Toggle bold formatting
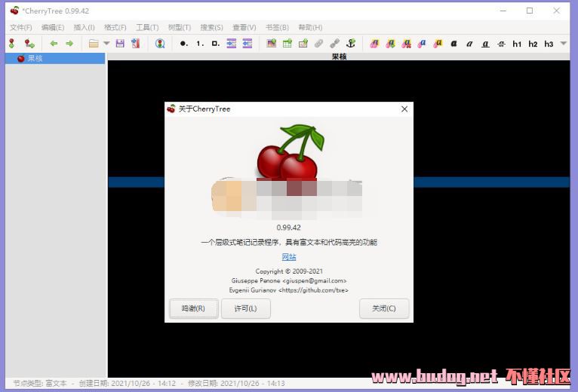578x392 pixels. pos(453,44)
